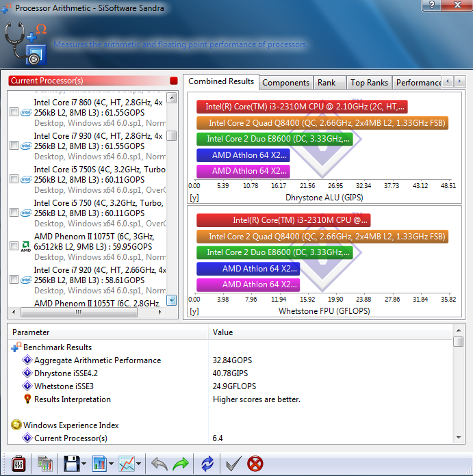Screen dimensions: 473x476
Task: Check the Intel Core i7 930 checkbox
Action: click(x=14, y=146)
